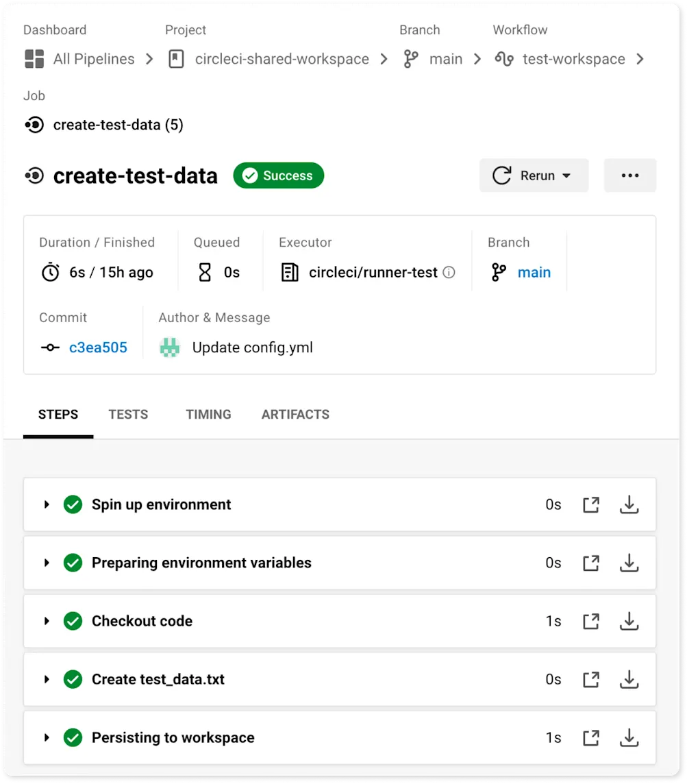The width and height of the screenshot is (687, 784).
Task: Download the Persisting to workspace log
Action: pos(629,737)
